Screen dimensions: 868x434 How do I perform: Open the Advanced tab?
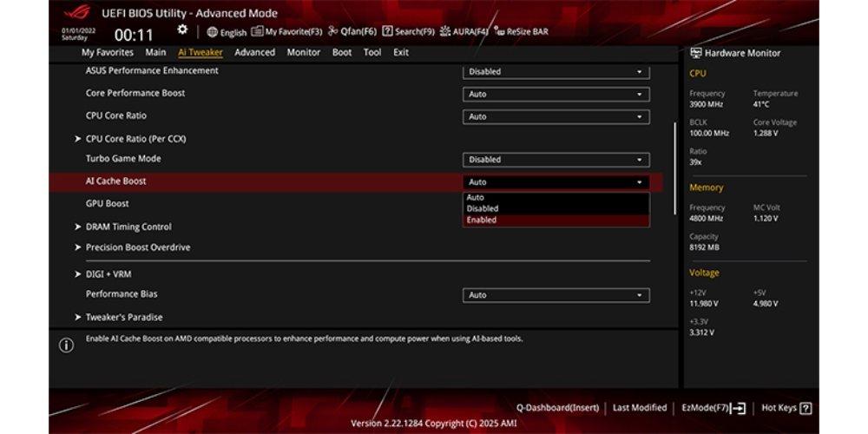tap(254, 52)
